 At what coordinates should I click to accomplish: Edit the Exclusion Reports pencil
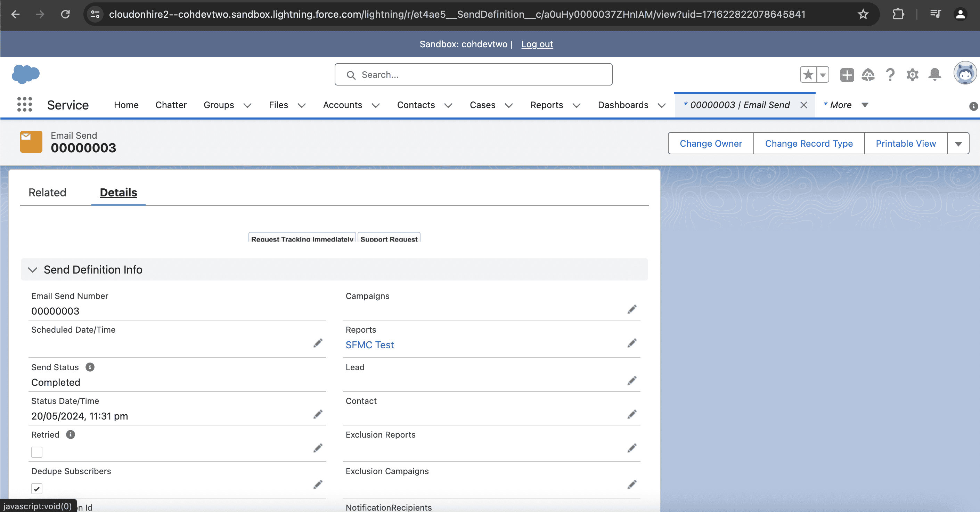coord(632,448)
